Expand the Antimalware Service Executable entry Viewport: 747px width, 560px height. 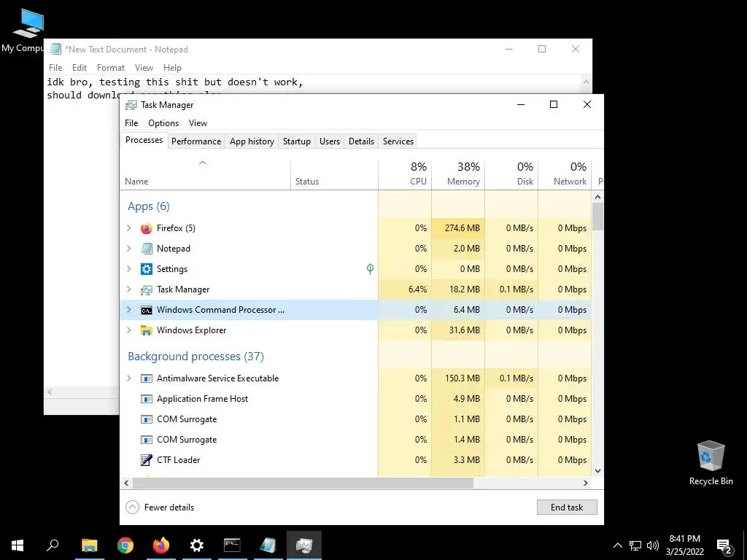[128, 378]
